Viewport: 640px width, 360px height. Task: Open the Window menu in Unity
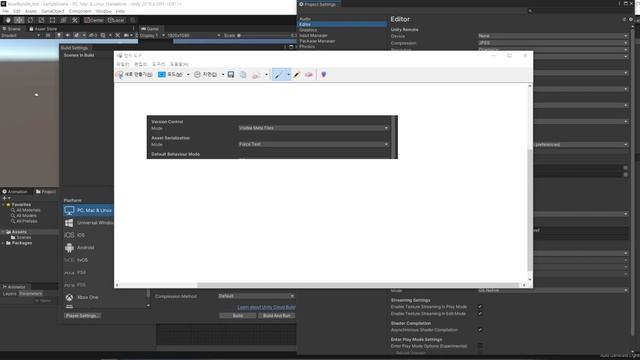(103, 11)
